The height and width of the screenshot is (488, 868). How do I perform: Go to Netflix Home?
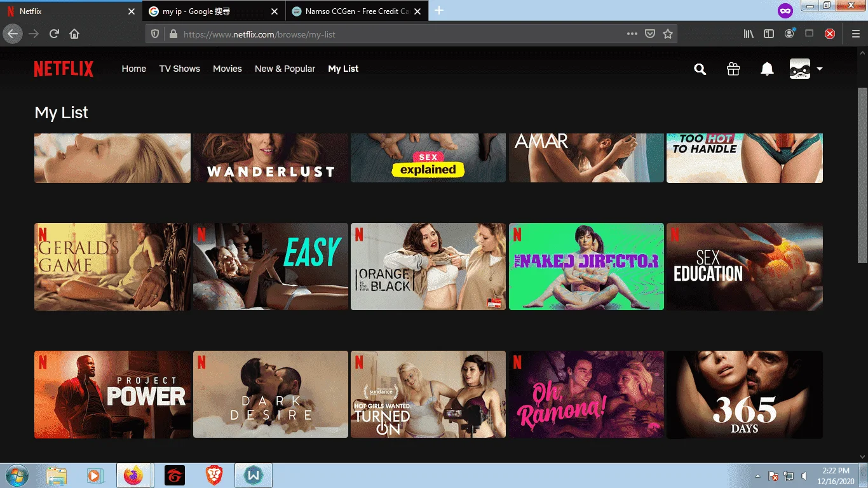(x=134, y=69)
